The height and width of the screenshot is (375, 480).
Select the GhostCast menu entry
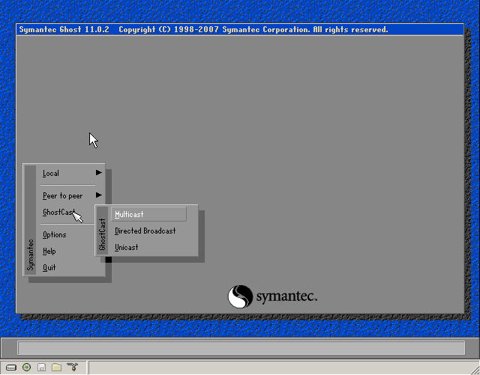click(x=59, y=212)
